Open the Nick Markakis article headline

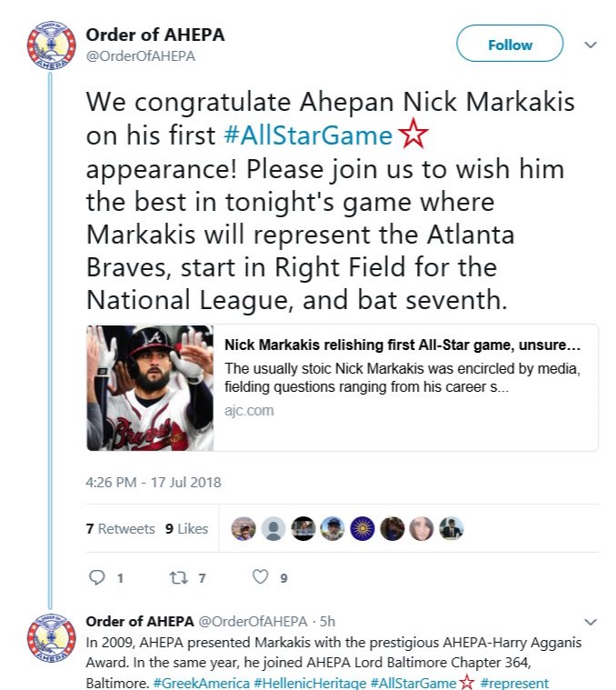point(402,345)
